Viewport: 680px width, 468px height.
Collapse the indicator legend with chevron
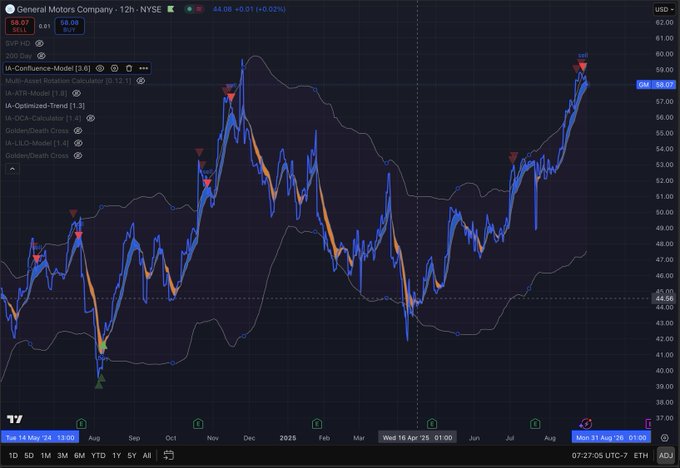(x=12, y=169)
